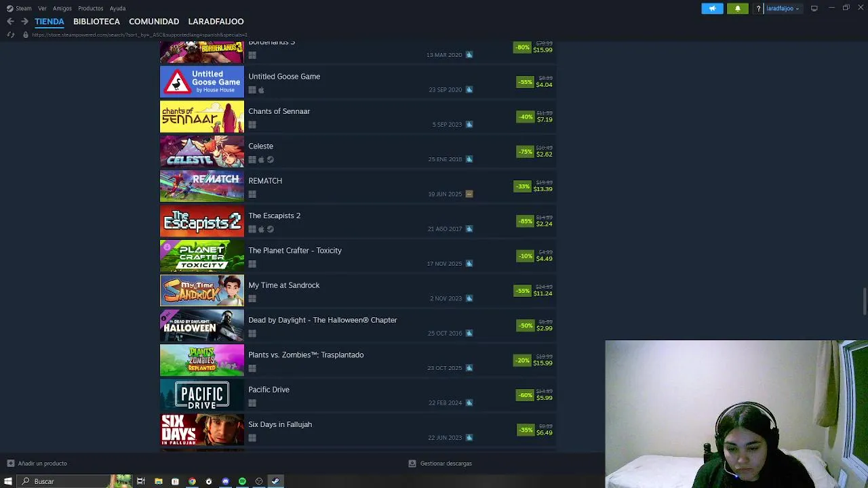
Task: Open the Chants of Sennaar thumbnail
Action: [x=202, y=117]
